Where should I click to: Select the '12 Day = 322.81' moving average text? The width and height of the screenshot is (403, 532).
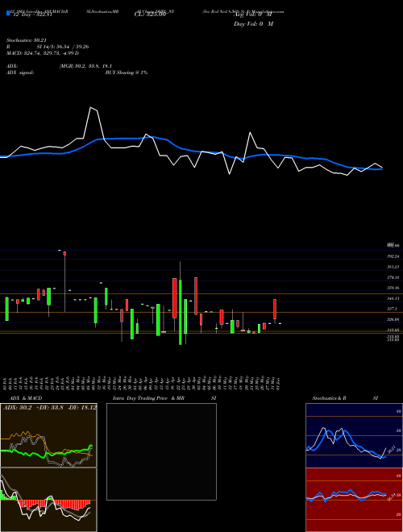(32, 15)
